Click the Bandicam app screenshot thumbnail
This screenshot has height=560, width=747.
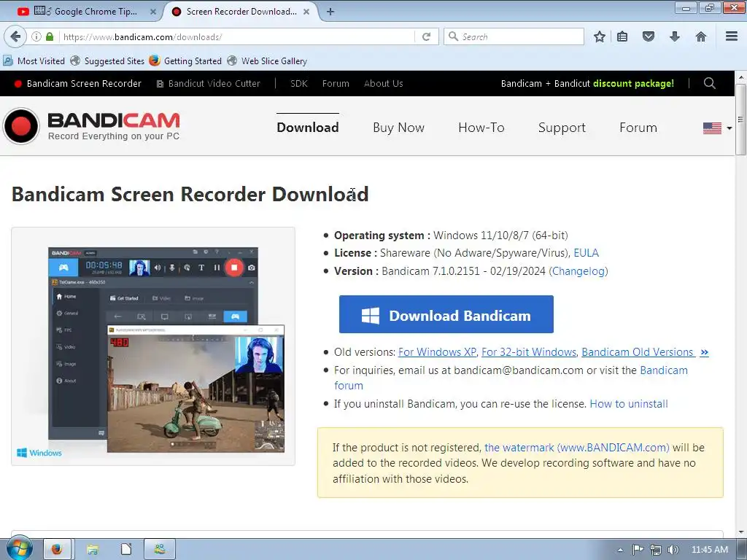153,346
